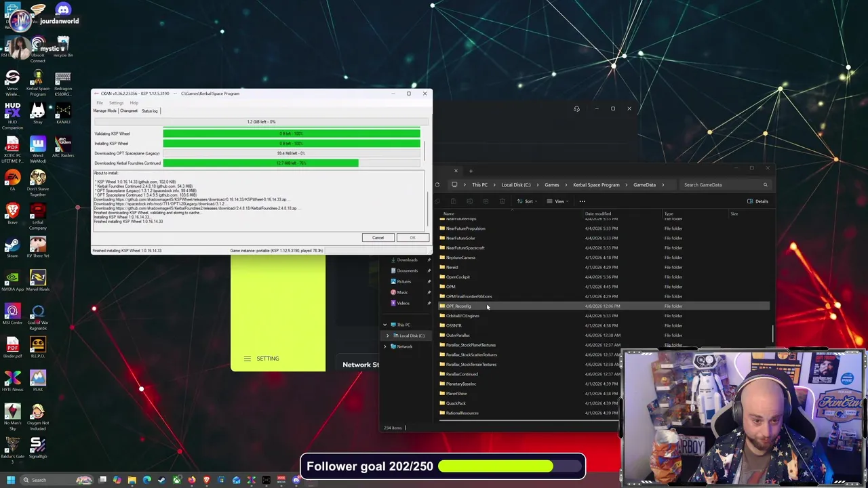Open SignalRgb desktop shortcut
Viewport: 868px width, 488px height.
coord(38,447)
